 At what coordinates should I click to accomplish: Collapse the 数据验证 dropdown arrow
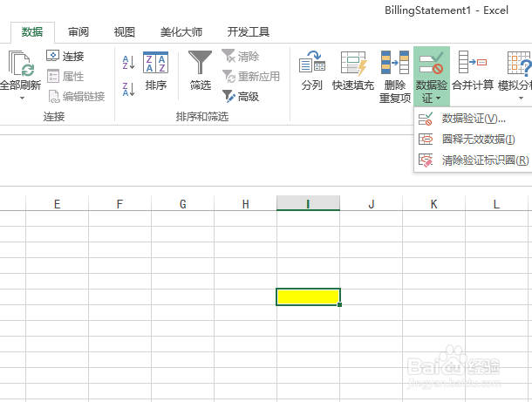click(438, 99)
